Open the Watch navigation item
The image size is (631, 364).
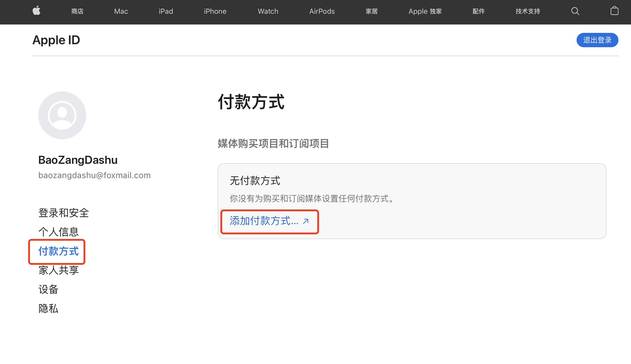(x=268, y=11)
